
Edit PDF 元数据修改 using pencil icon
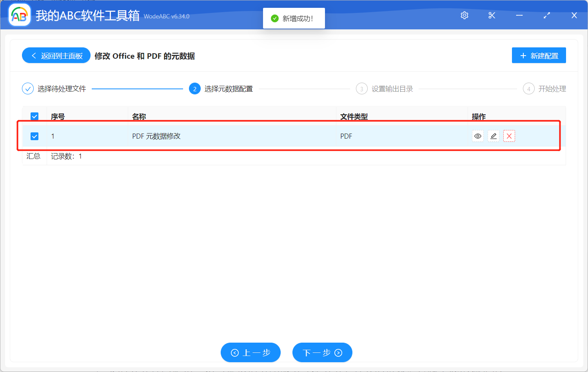click(x=493, y=136)
